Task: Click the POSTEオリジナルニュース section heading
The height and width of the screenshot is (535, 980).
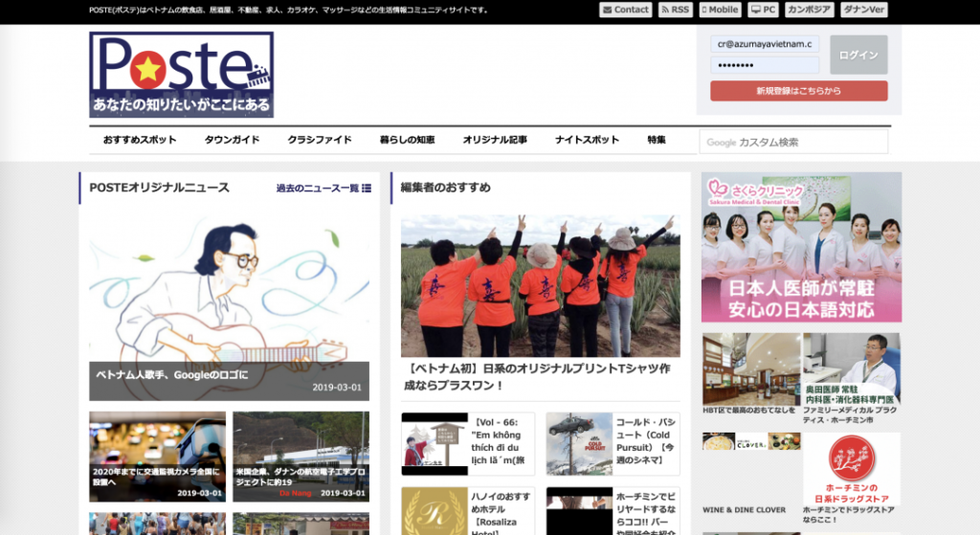Action: [160, 188]
